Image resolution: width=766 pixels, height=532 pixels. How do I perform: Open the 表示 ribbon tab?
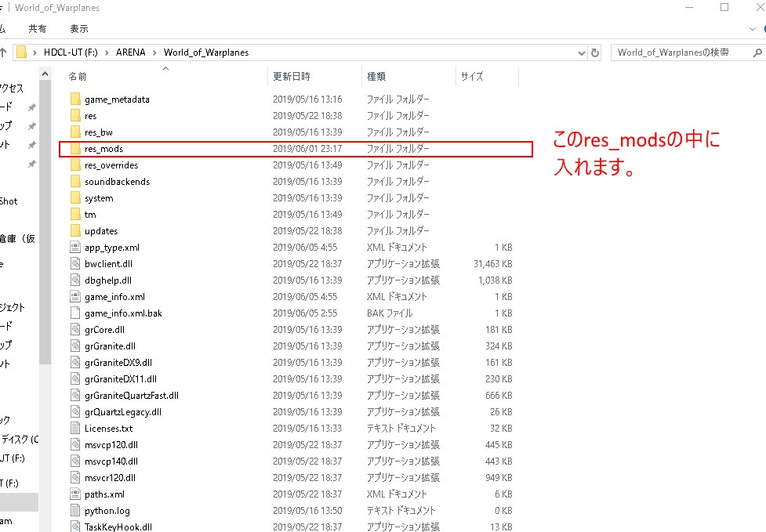pos(79,29)
